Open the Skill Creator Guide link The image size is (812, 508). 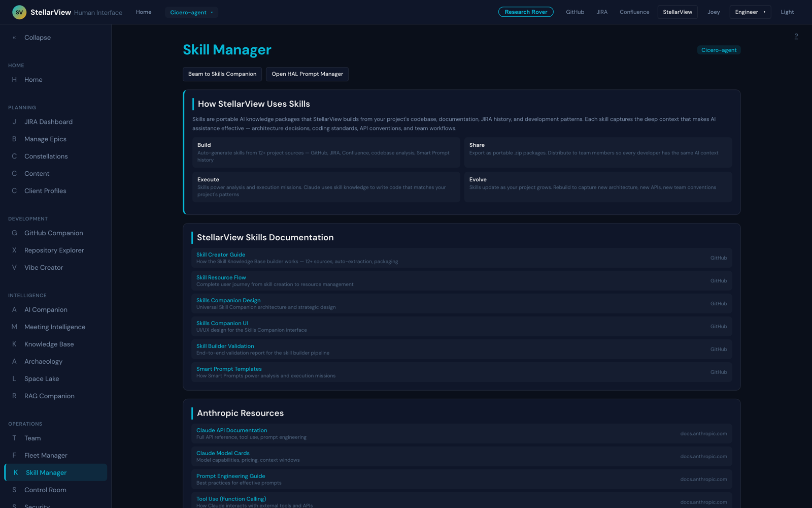pyautogui.click(x=221, y=255)
